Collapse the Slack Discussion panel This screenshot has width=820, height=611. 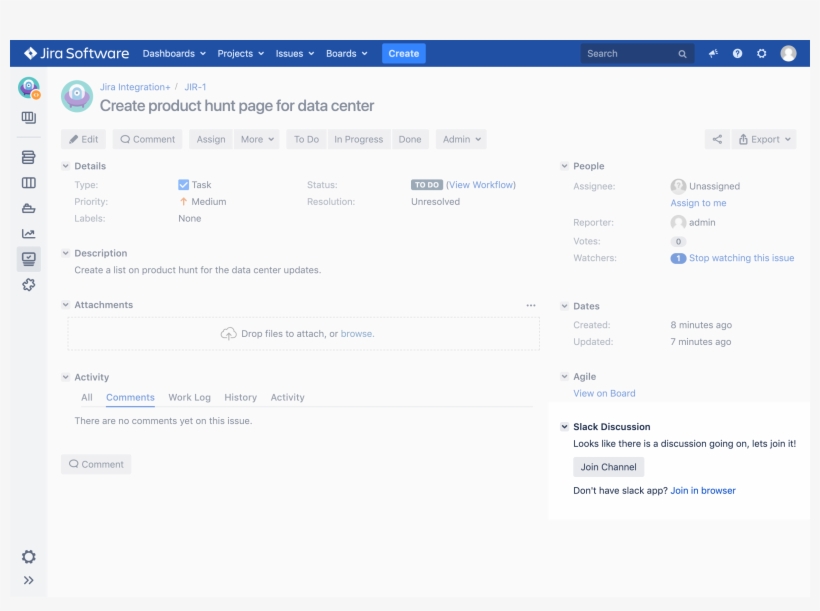tap(565, 427)
